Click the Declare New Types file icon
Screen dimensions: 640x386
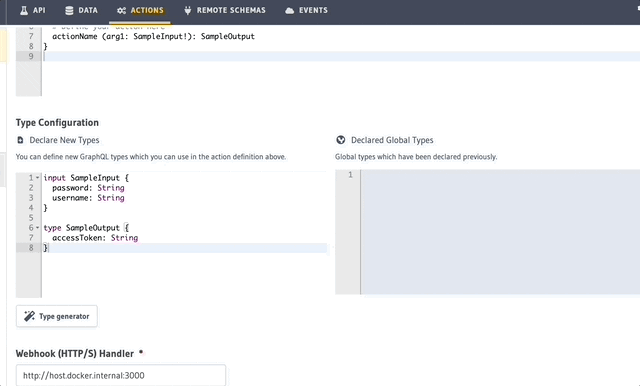[x=20, y=140]
